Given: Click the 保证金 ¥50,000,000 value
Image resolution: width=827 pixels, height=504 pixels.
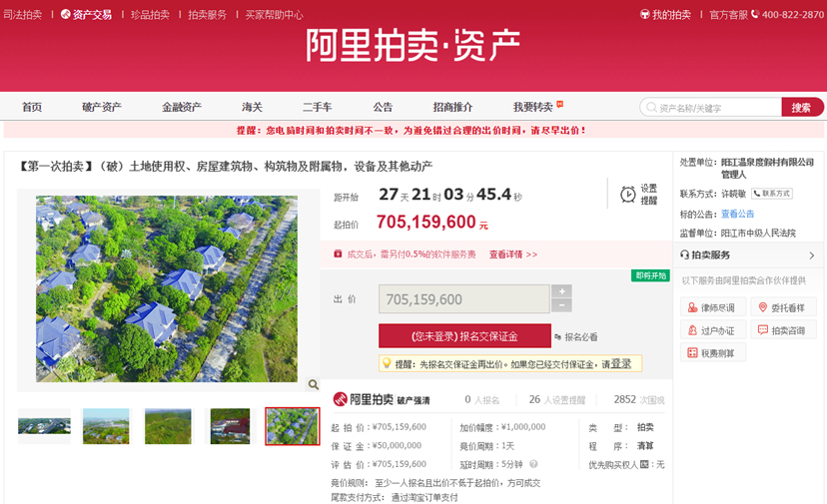Looking at the screenshot, I should [397, 445].
